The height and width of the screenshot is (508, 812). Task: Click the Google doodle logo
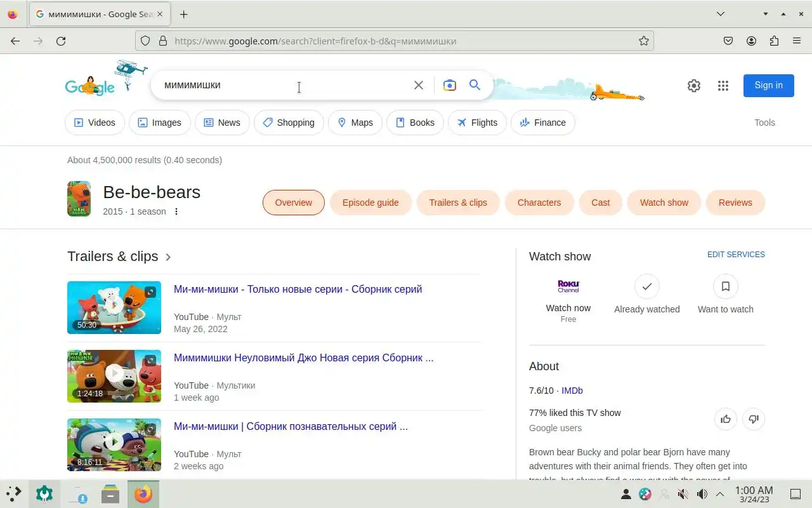tap(90, 86)
